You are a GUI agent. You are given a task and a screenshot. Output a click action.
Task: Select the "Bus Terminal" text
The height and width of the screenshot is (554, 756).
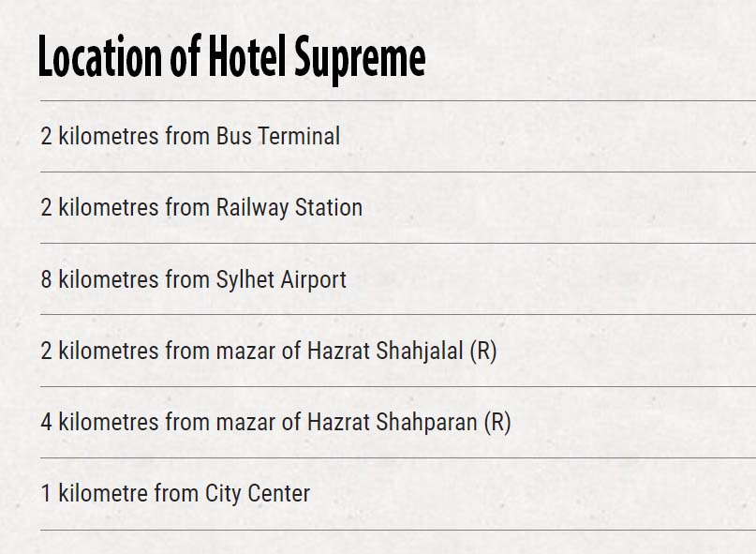[277, 136]
